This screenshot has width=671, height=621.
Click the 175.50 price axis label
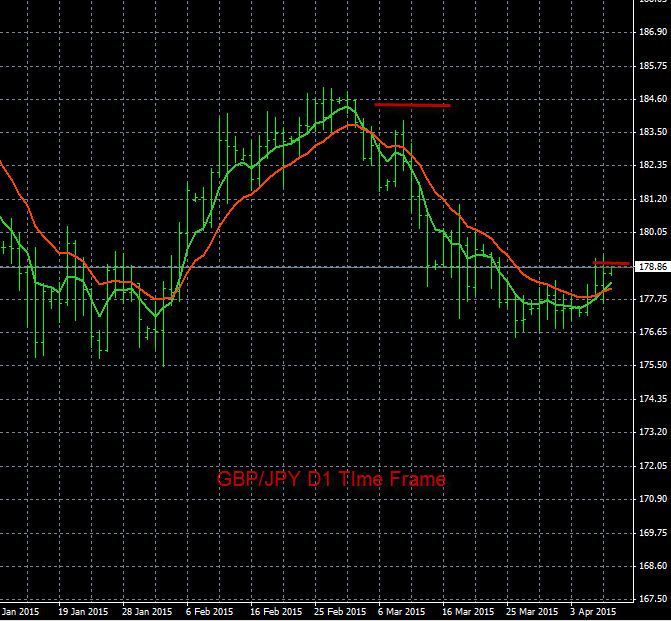pos(653,365)
